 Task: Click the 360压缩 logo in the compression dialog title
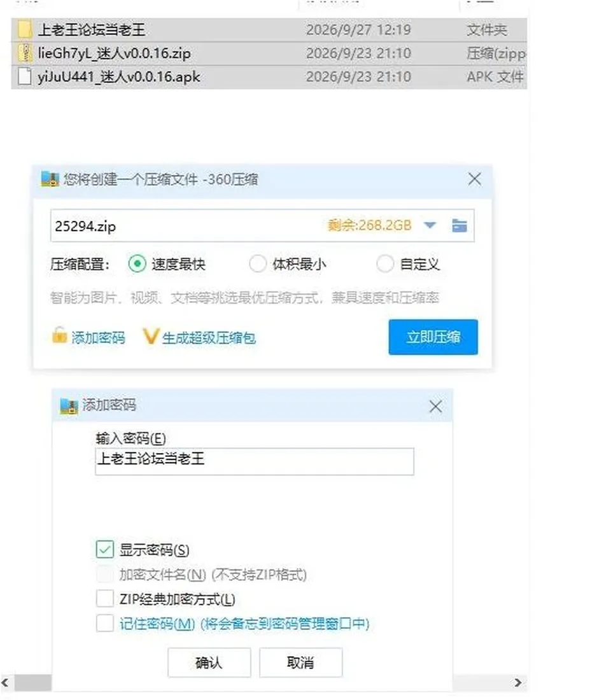tap(50, 179)
